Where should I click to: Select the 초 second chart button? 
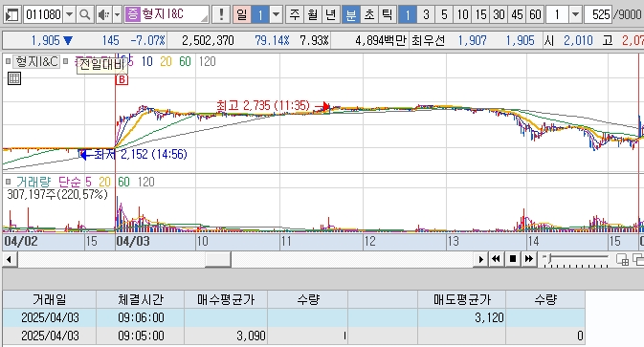pyautogui.click(x=368, y=14)
